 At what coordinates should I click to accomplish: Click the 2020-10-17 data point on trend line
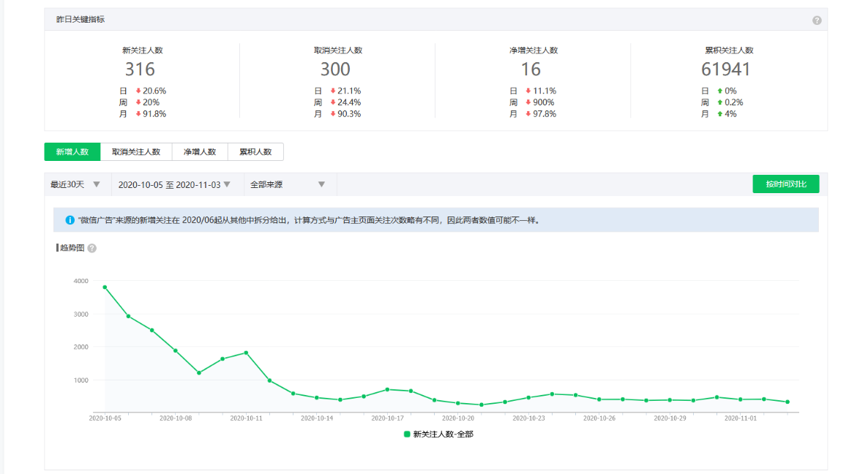click(387, 389)
